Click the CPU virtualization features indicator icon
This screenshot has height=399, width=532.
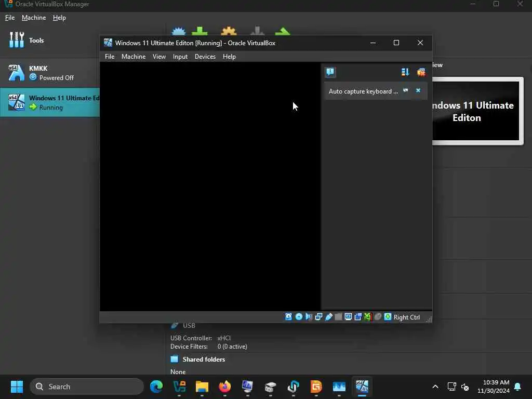tap(368, 317)
